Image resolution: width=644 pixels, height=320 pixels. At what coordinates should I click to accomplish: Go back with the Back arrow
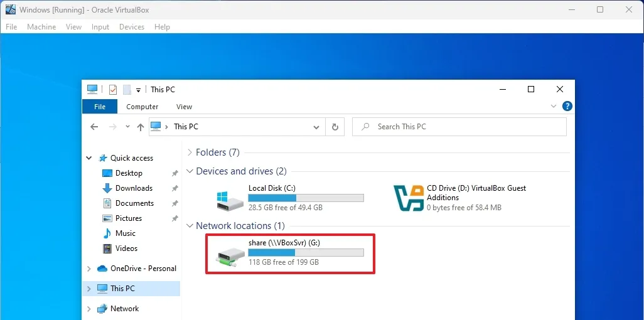[94, 127]
